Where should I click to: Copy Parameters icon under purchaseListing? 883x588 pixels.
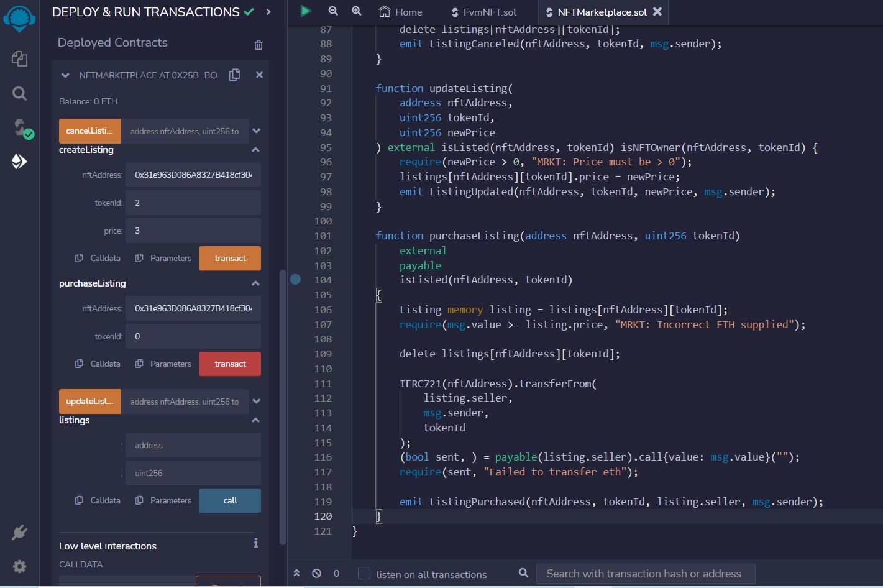point(139,364)
